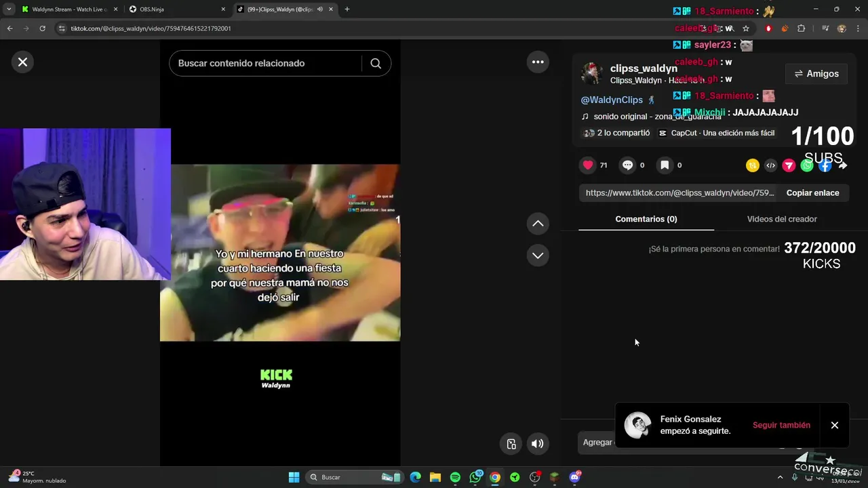Click the search magnifier icon
Screen dimensions: 868x488
point(376,63)
